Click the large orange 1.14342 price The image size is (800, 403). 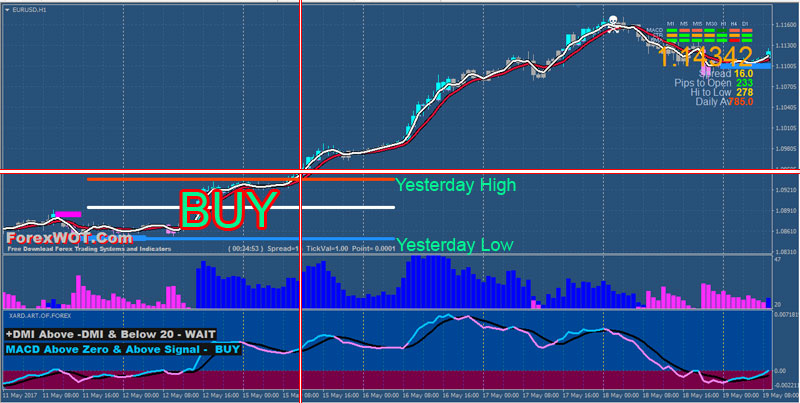[x=705, y=56]
